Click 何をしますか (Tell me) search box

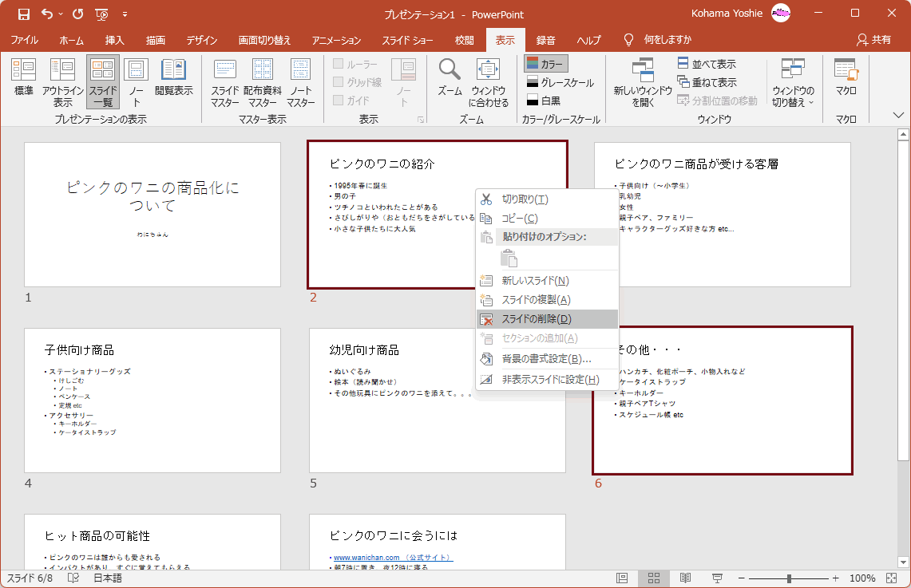click(x=658, y=39)
